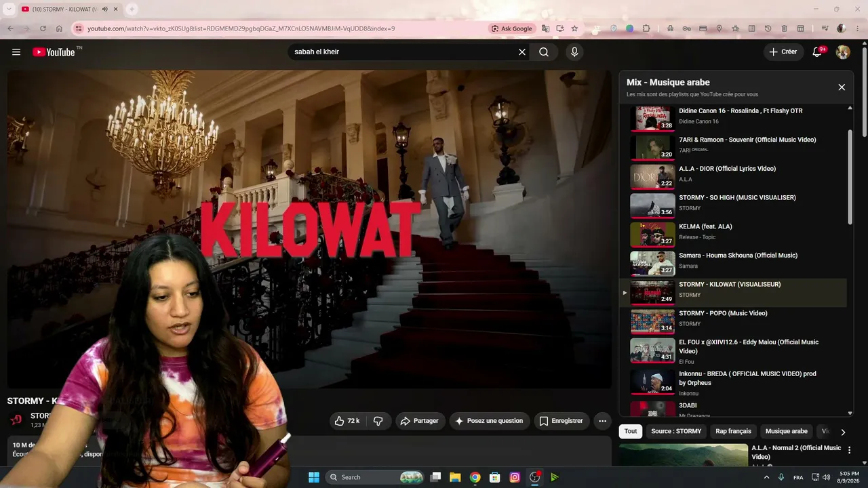Open more actions for the video

pos(602,421)
